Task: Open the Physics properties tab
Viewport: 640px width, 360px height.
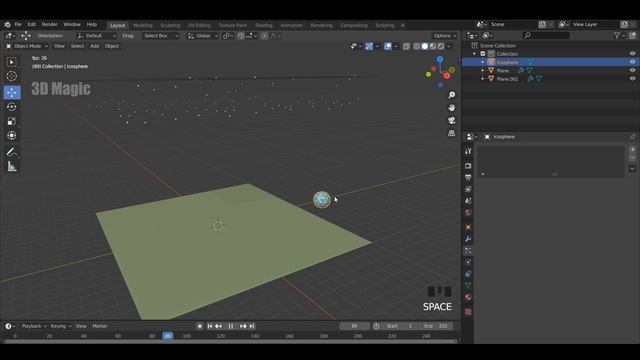Action: click(468, 262)
